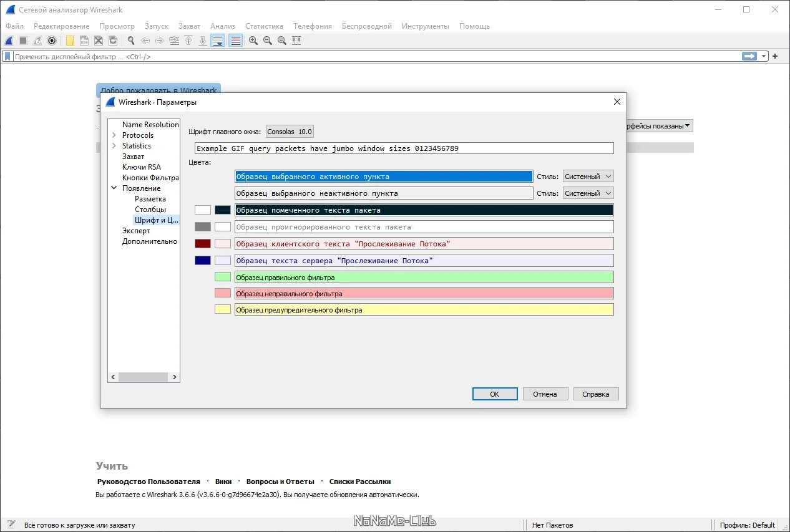Reload the capture file from the toolbar

pos(113,41)
